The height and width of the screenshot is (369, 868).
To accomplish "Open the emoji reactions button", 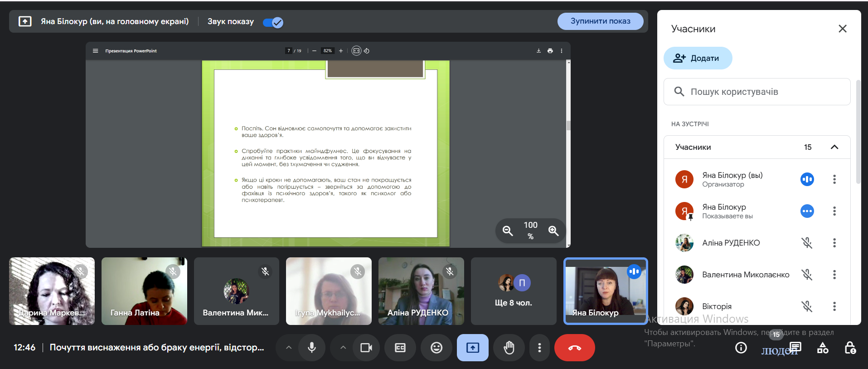I will tap(436, 348).
